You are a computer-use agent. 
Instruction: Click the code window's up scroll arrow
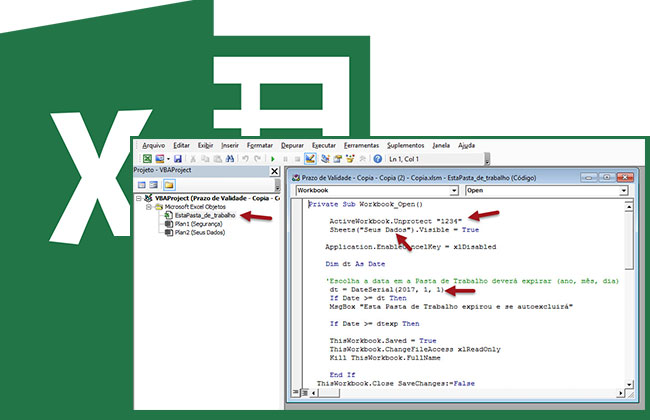[629, 206]
